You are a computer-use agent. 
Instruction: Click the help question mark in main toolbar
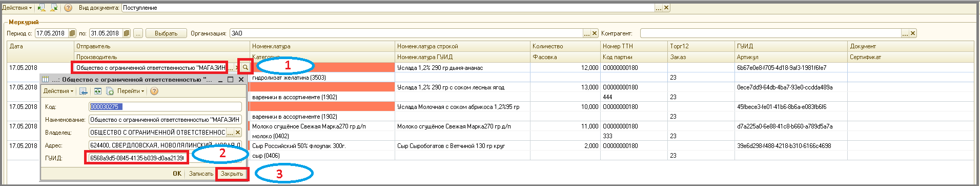coord(68,8)
